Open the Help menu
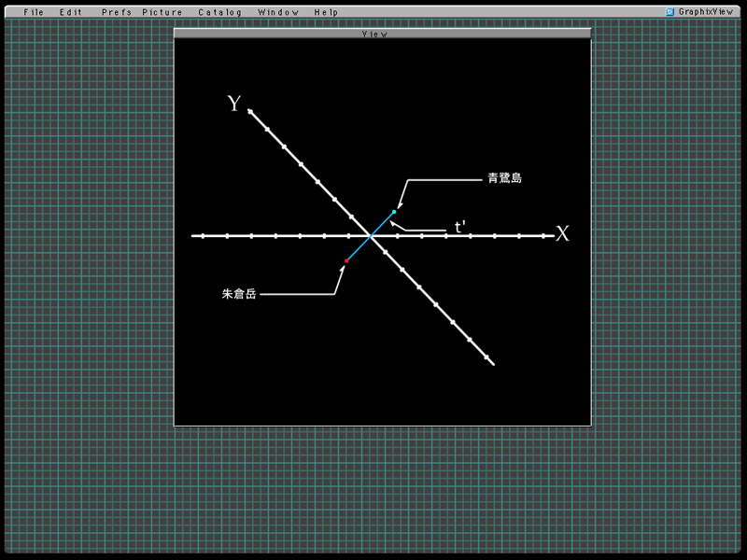This screenshot has height=560, width=747. 326,12
